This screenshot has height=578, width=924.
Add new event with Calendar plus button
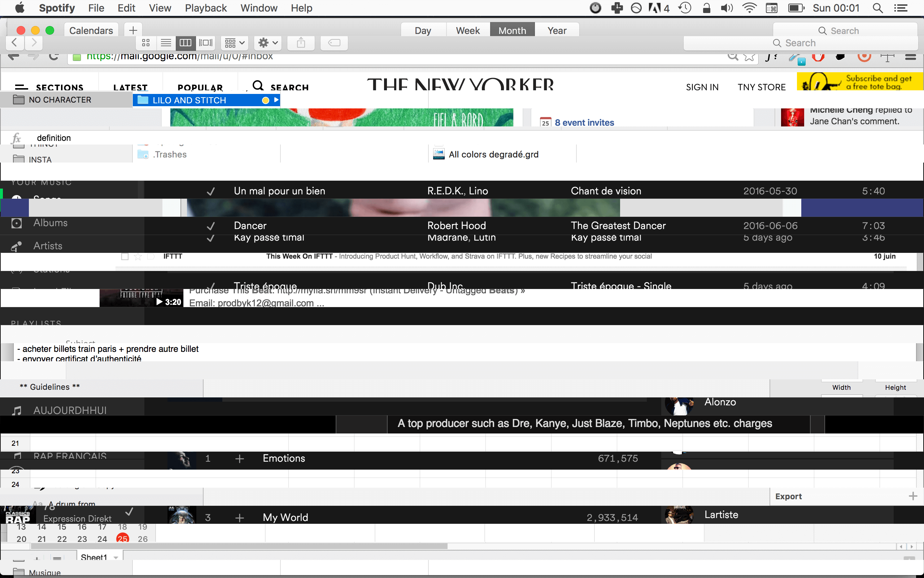(x=133, y=30)
